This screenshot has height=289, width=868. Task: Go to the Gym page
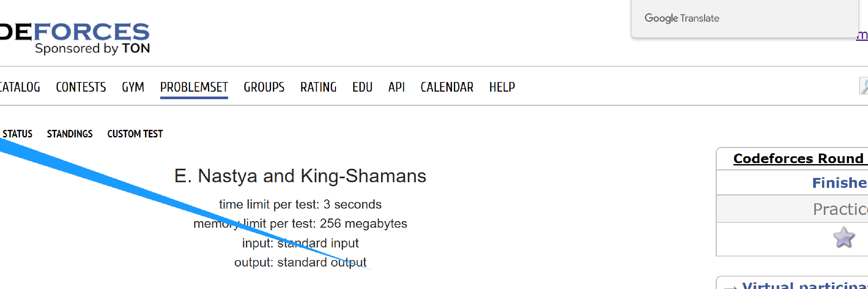pyautogui.click(x=133, y=87)
